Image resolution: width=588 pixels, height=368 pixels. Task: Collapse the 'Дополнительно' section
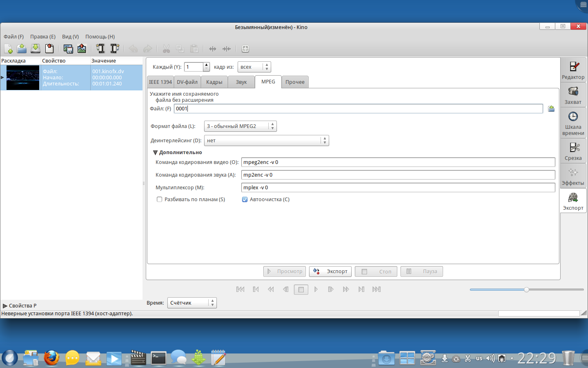tap(156, 153)
